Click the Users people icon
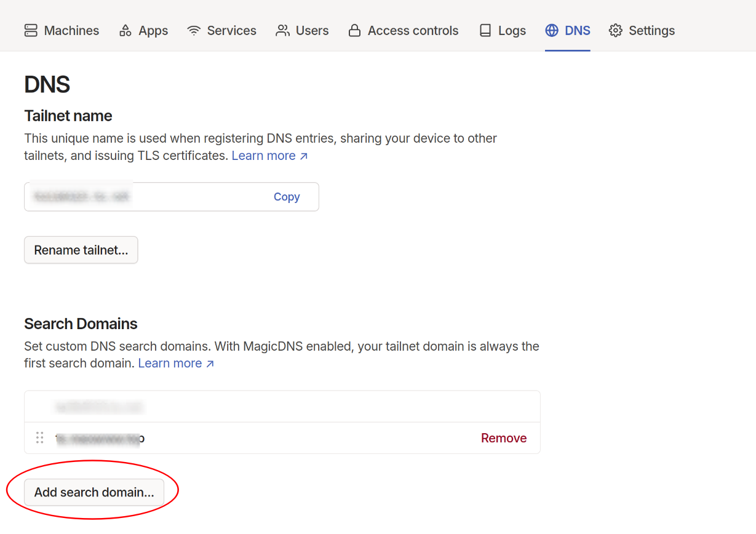Image resolution: width=756 pixels, height=534 pixels. (282, 31)
